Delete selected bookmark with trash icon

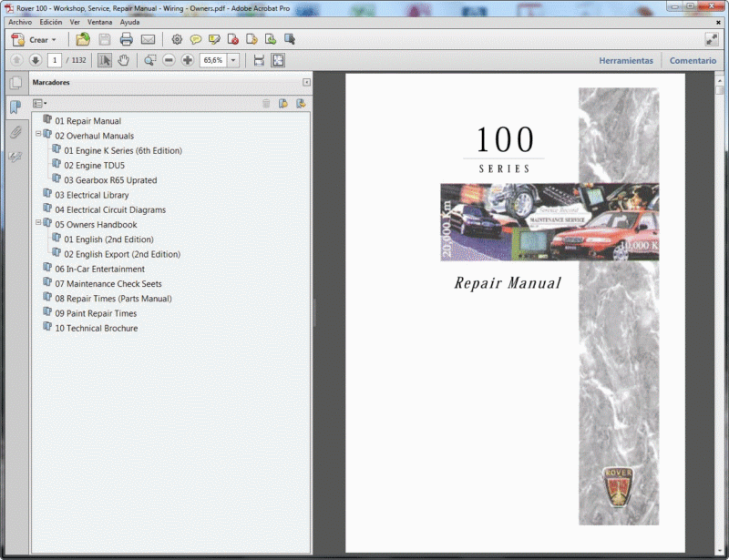(265, 103)
